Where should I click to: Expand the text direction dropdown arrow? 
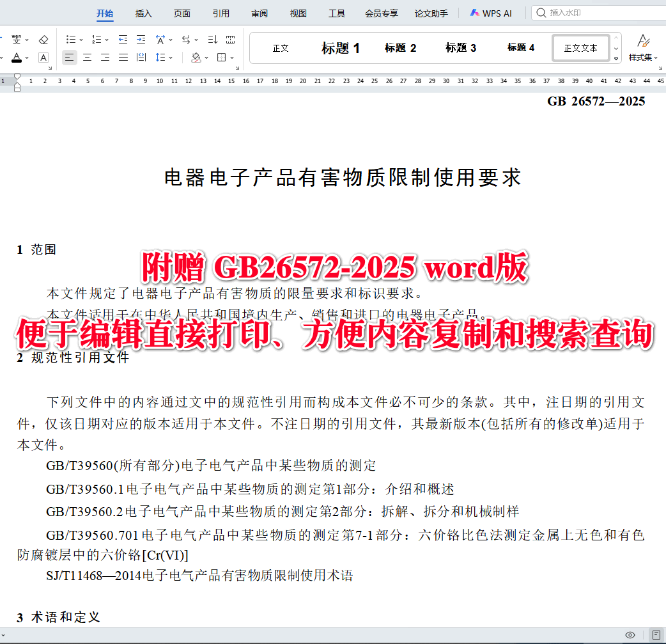click(196, 40)
